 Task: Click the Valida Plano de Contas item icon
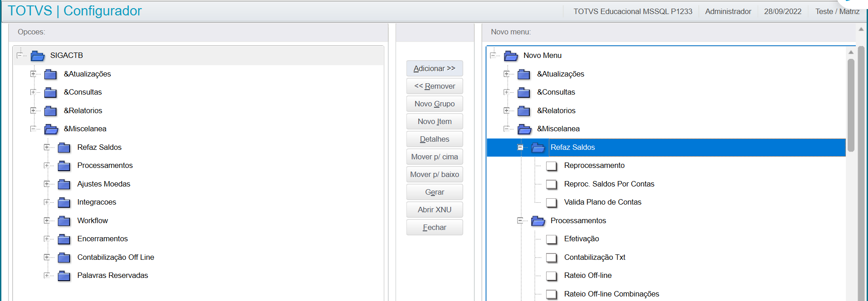pos(552,203)
